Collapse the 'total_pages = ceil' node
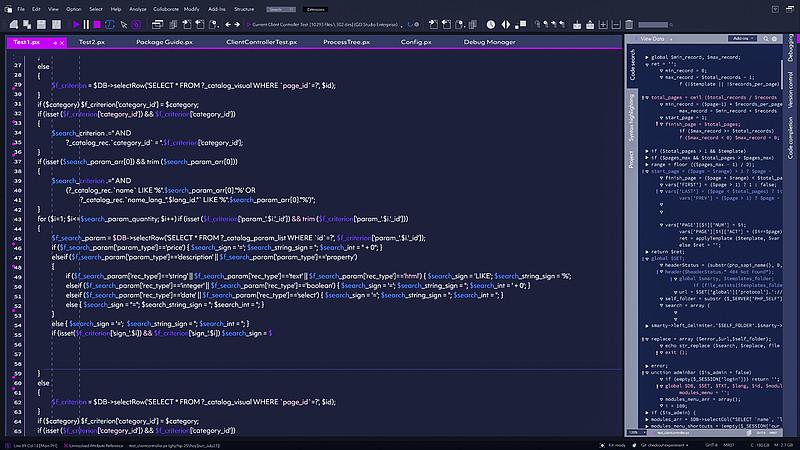The width and height of the screenshot is (800, 450). [x=647, y=97]
